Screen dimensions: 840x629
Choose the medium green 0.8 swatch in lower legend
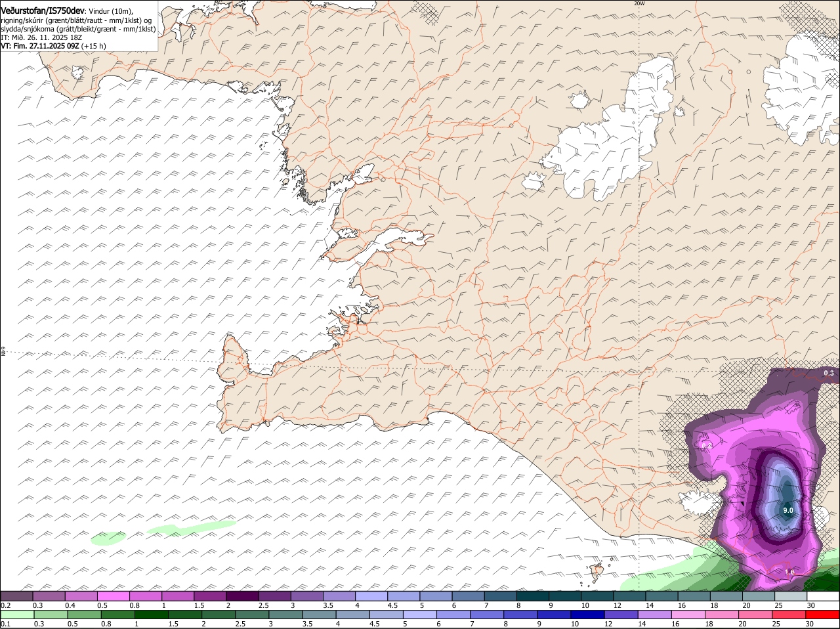(x=117, y=615)
